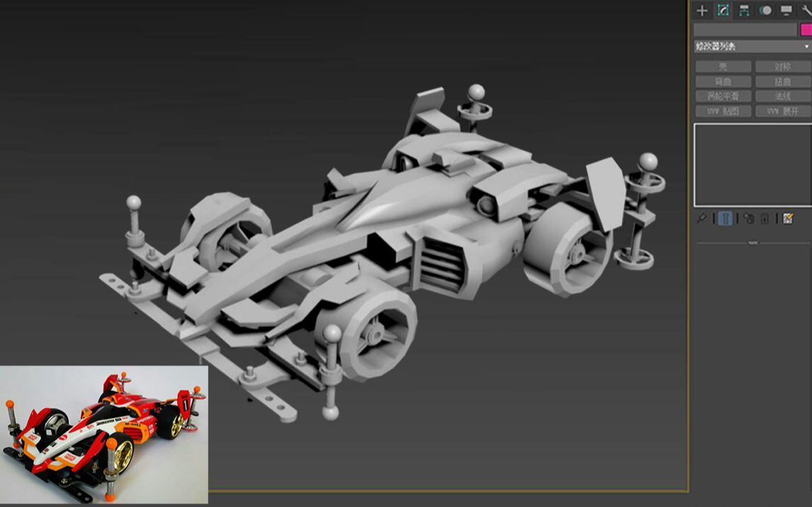Open the Utilities panel

point(807,11)
